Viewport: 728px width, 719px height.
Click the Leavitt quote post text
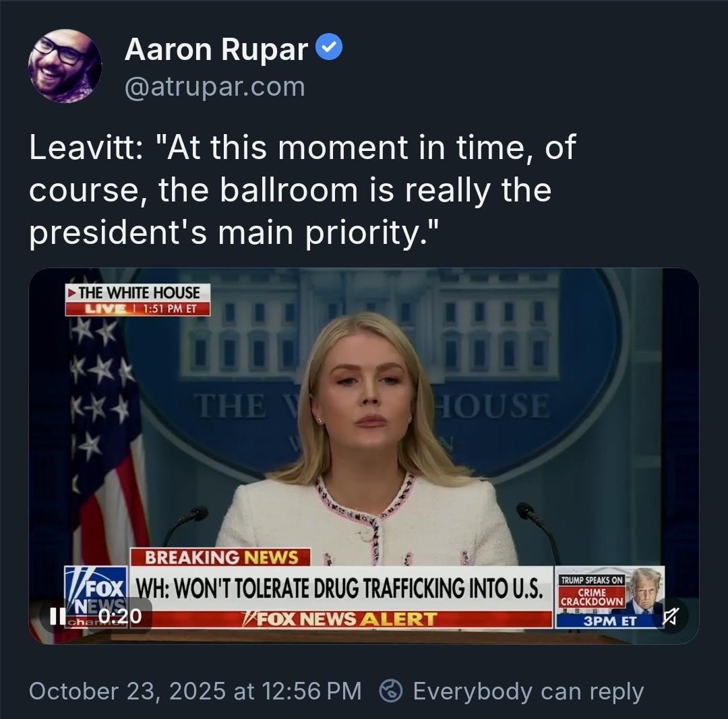pyautogui.click(x=302, y=191)
